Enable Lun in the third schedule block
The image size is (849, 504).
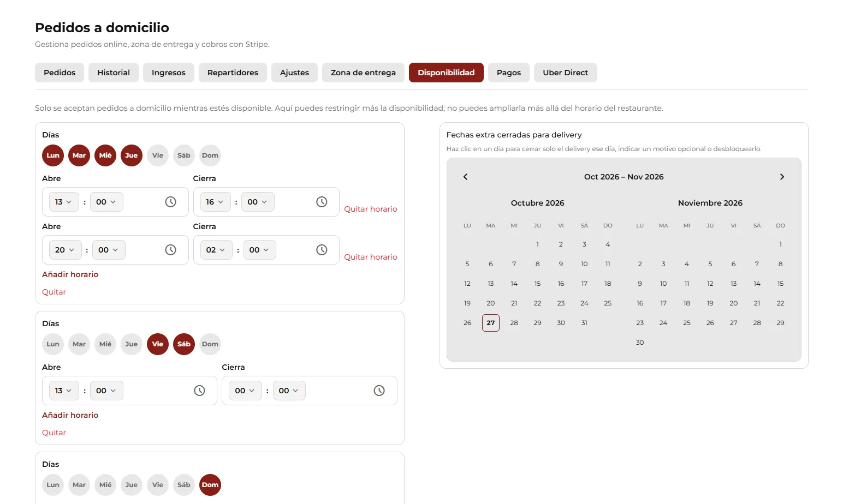pyautogui.click(x=53, y=485)
